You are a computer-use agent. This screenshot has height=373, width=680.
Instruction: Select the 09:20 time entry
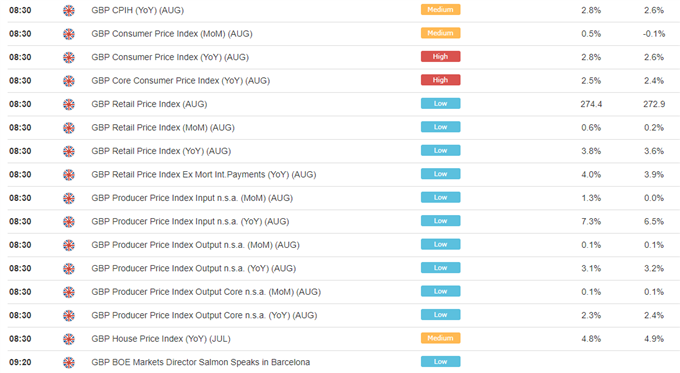20,362
